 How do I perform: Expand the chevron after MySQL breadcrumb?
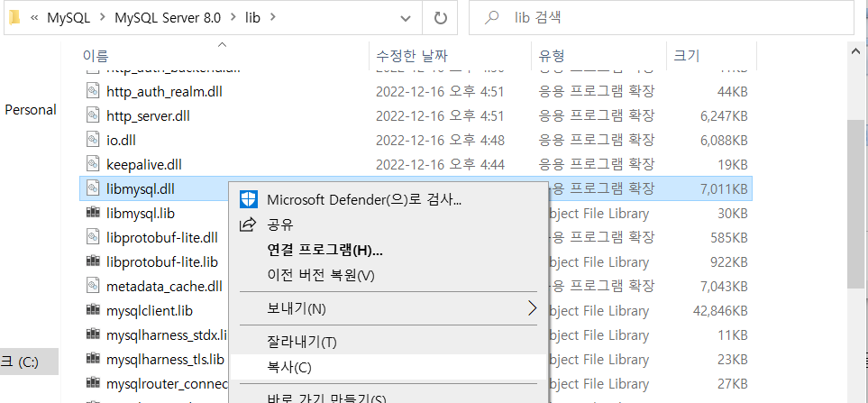[102, 18]
